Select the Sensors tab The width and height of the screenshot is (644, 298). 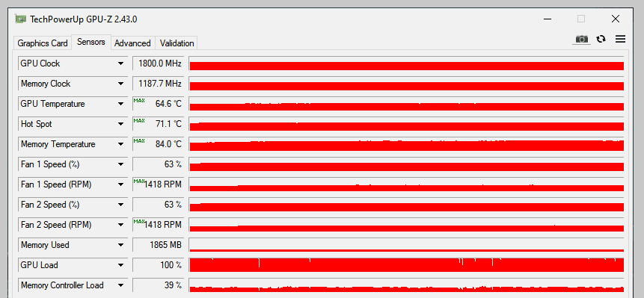point(91,42)
